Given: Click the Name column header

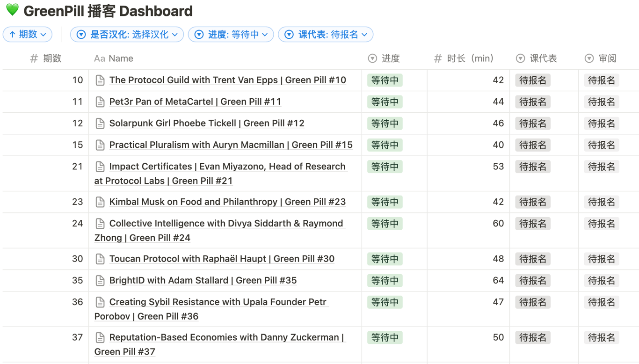Looking at the screenshot, I should pyautogui.click(x=114, y=58).
